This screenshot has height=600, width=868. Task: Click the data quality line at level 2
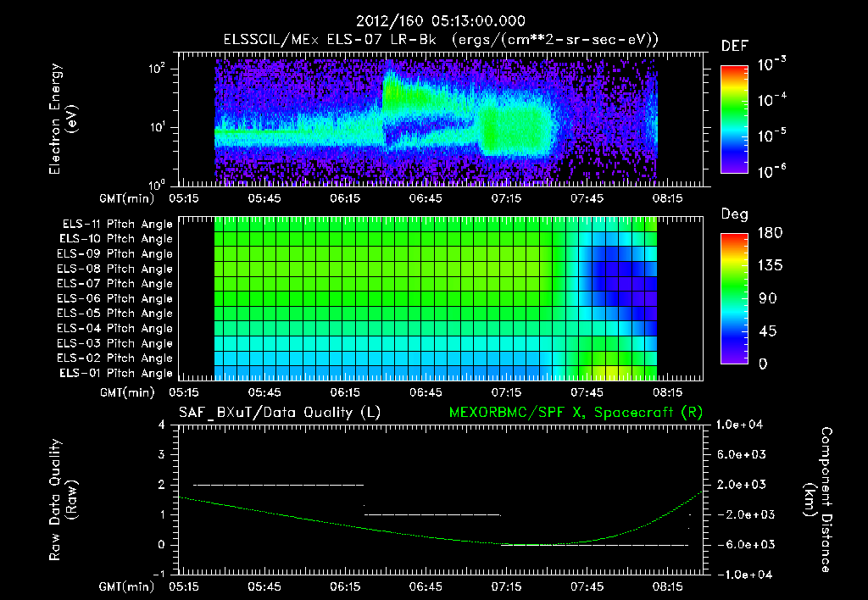tap(278, 485)
